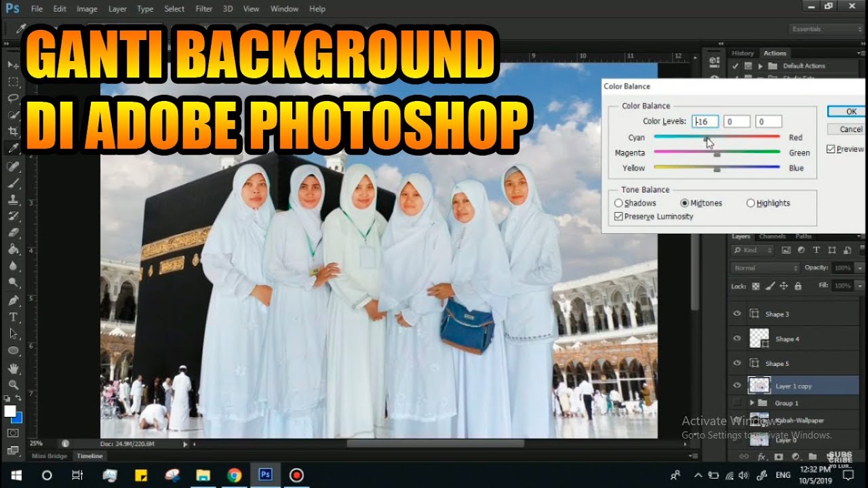Open the Image menu
Image resolution: width=868 pixels, height=488 pixels.
tap(87, 9)
